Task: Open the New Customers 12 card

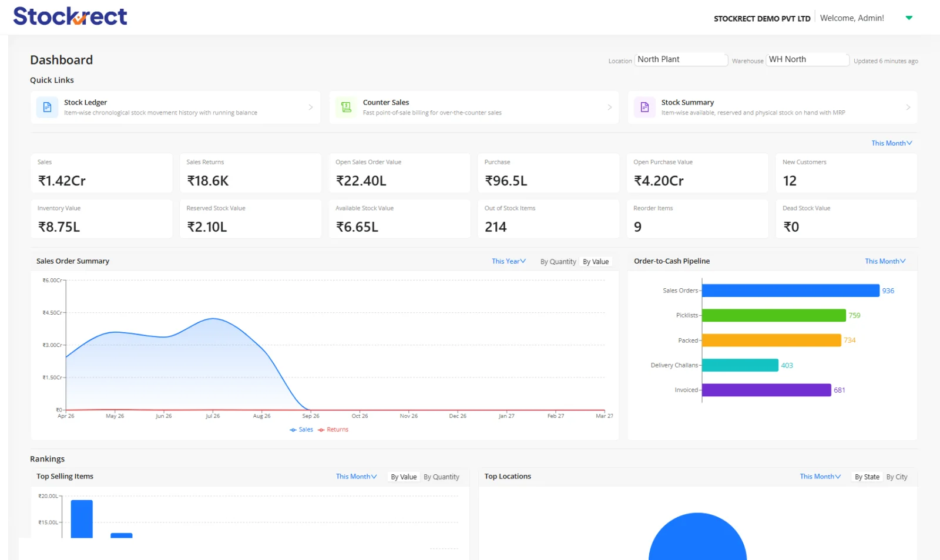Action: [847, 173]
